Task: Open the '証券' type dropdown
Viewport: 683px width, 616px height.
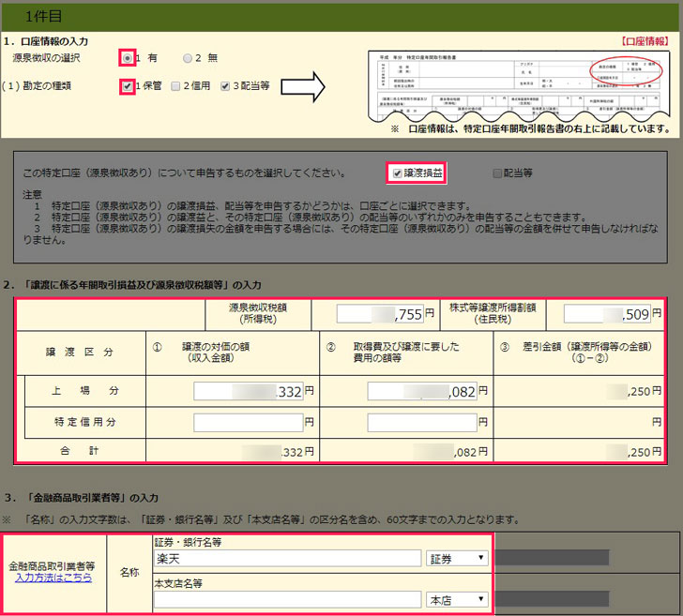Action: (x=458, y=559)
